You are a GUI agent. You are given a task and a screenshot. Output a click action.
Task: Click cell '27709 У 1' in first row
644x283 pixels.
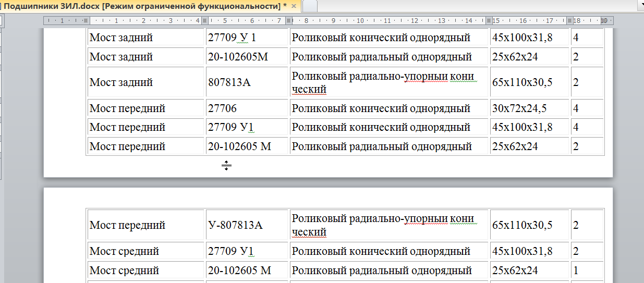247,38
